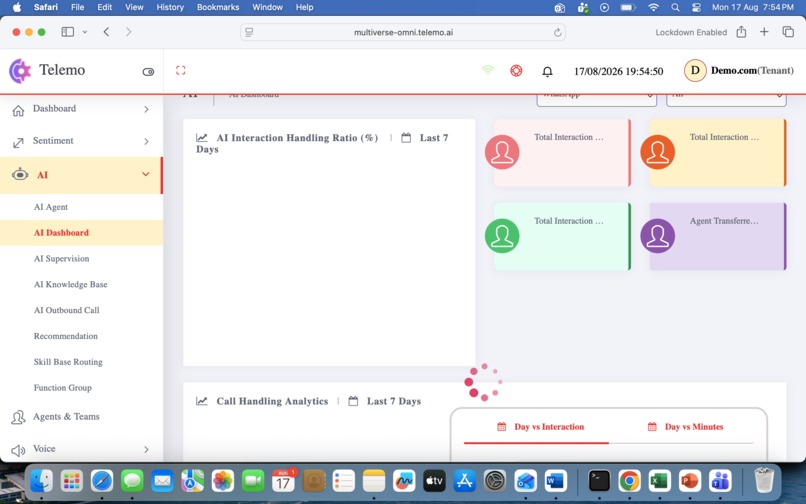Viewport: 806px width, 504px height.
Task: Open the Recommendation submenu item
Action: 66,336
